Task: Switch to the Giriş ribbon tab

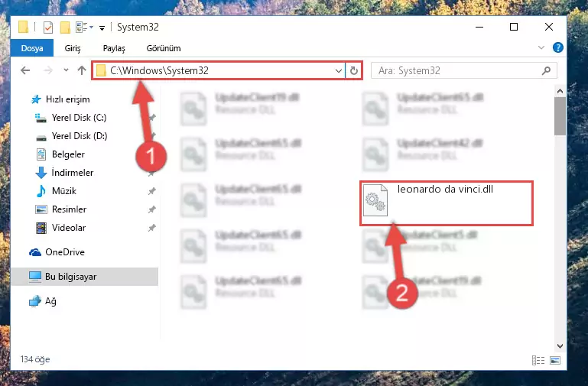Action: coord(73,48)
